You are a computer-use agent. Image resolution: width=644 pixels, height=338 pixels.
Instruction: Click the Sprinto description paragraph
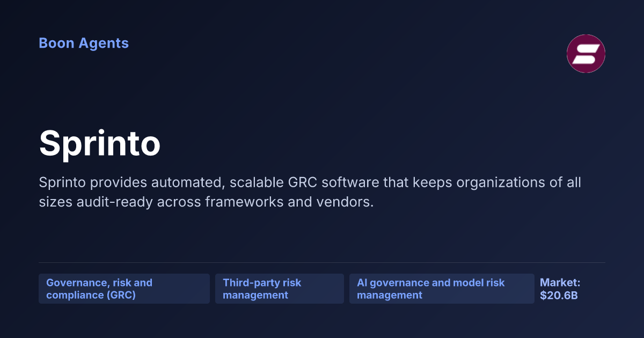point(310,193)
